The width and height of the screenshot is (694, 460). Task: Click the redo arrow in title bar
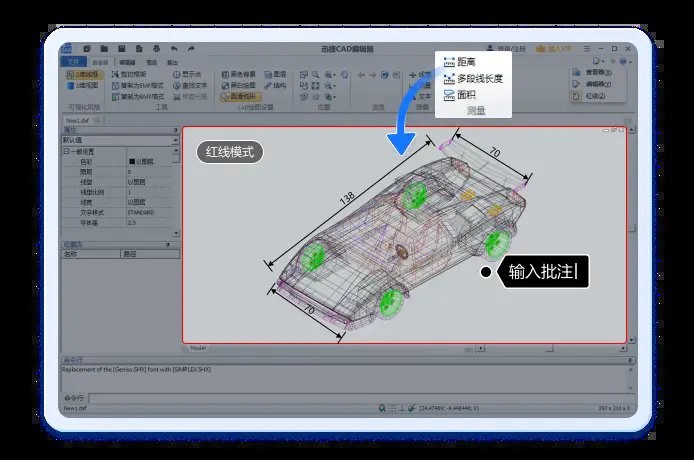pyautogui.click(x=190, y=48)
